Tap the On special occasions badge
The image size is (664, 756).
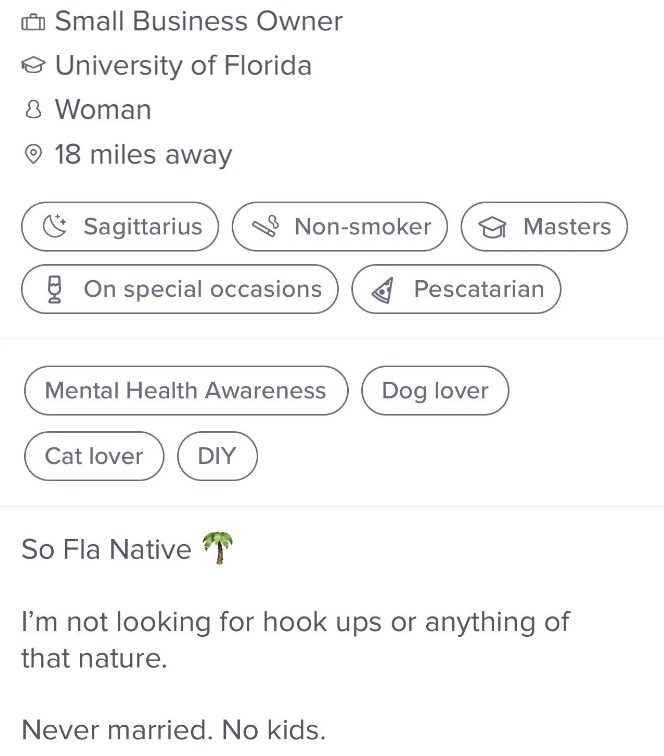tap(180, 289)
